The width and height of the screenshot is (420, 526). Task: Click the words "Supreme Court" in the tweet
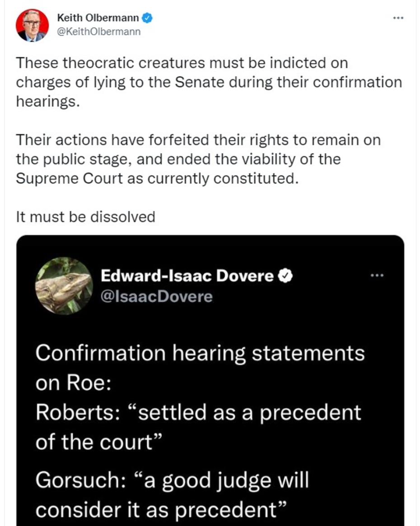(69, 178)
